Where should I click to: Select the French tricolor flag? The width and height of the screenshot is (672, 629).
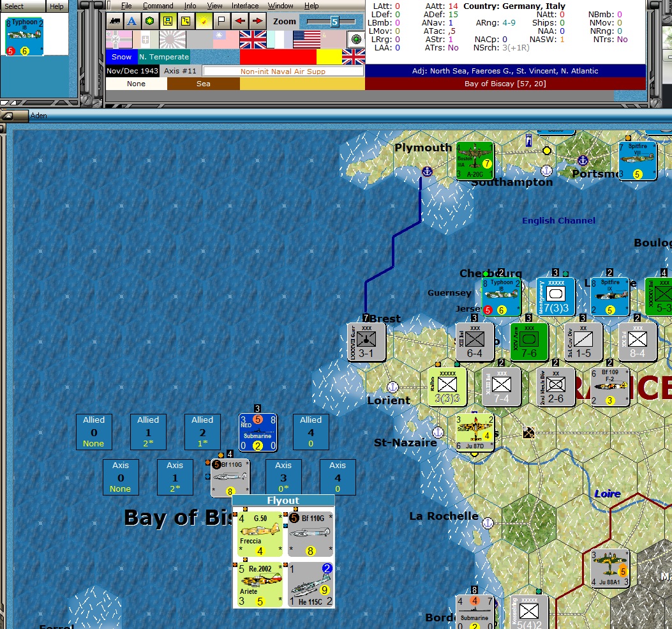coord(280,40)
